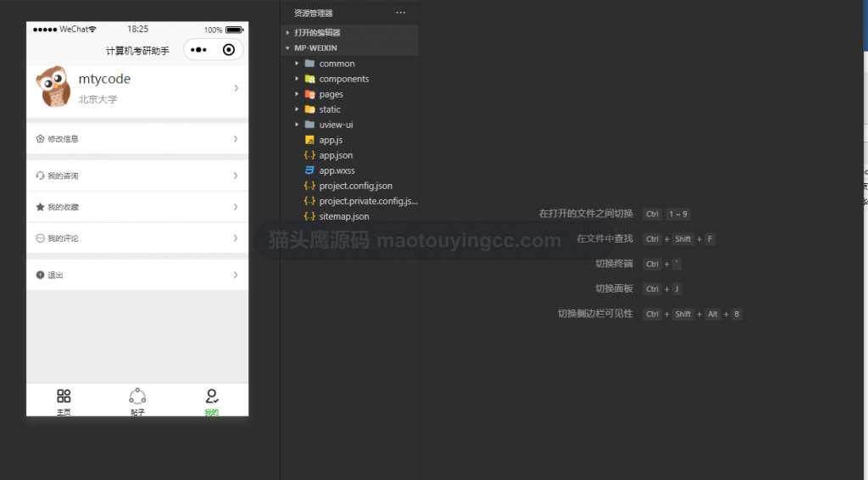The image size is (868, 480).
Task: Expand the pages folder arrow
Action: pyautogui.click(x=297, y=94)
